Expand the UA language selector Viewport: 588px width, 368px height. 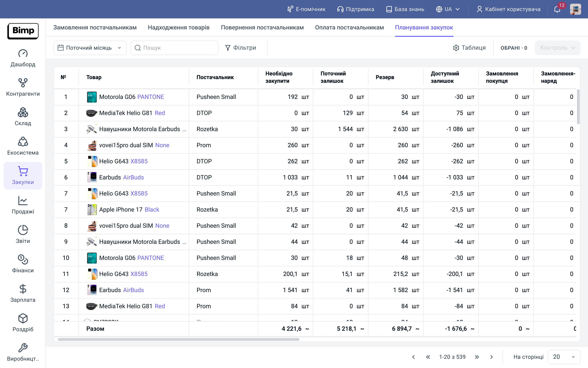click(x=448, y=9)
